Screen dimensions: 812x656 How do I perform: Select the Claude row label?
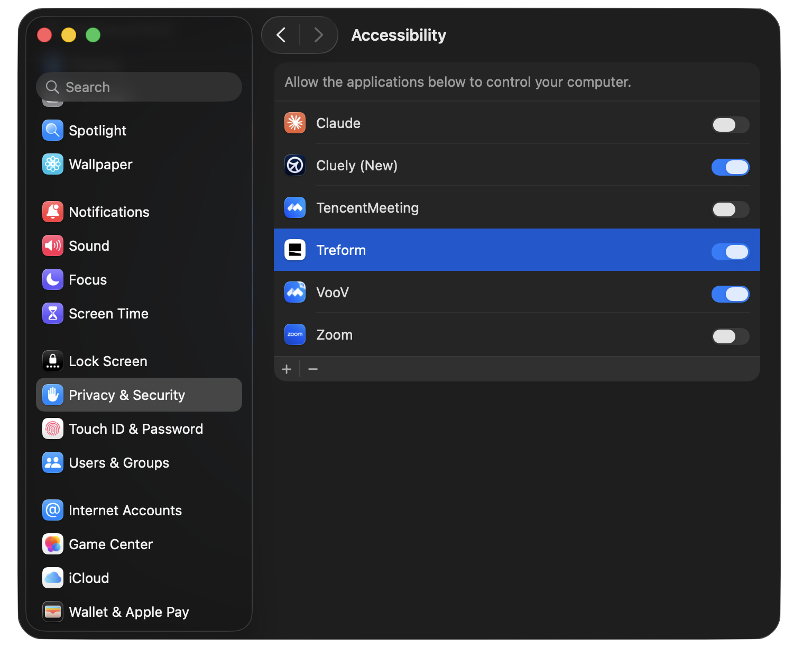(x=338, y=123)
